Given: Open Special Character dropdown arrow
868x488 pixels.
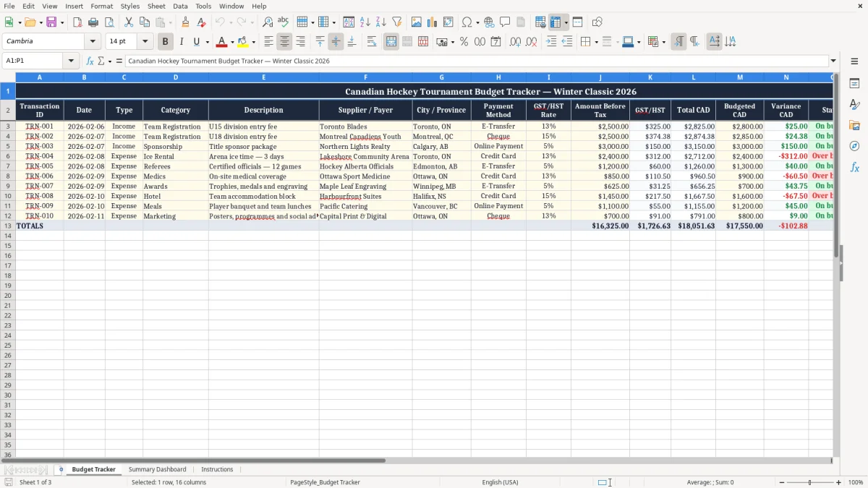Looking at the screenshot, I should [x=477, y=22].
